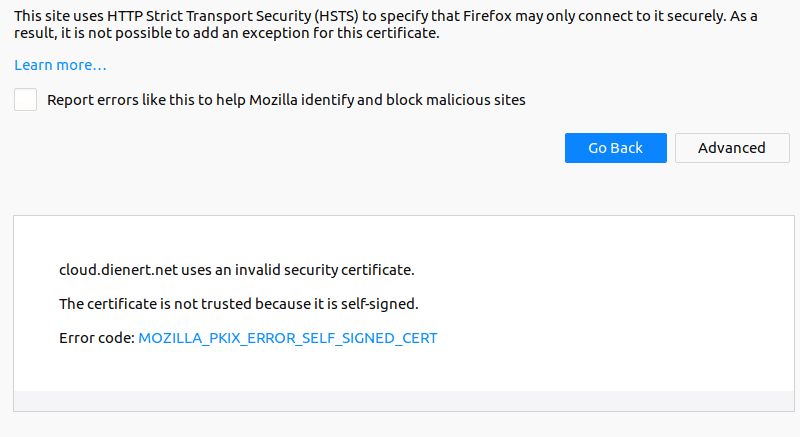Click blank gray area left of Go Back

click(300, 148)
